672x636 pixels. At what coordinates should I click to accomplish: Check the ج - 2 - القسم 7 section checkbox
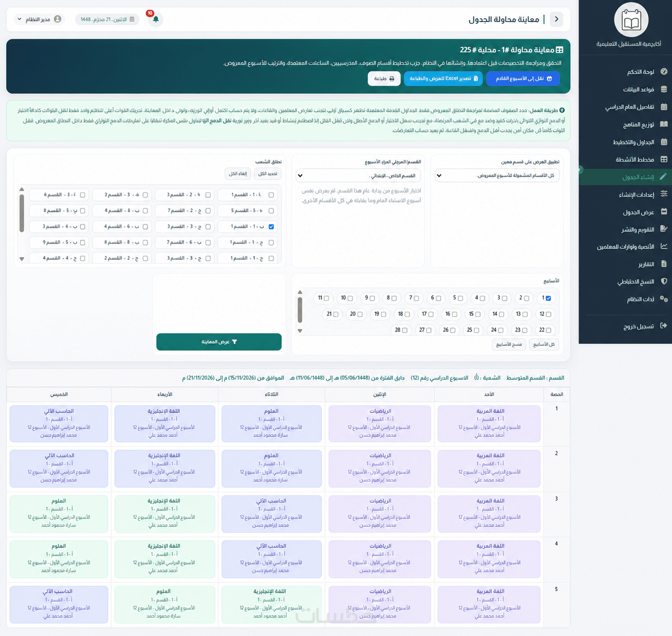coord(208,211)
